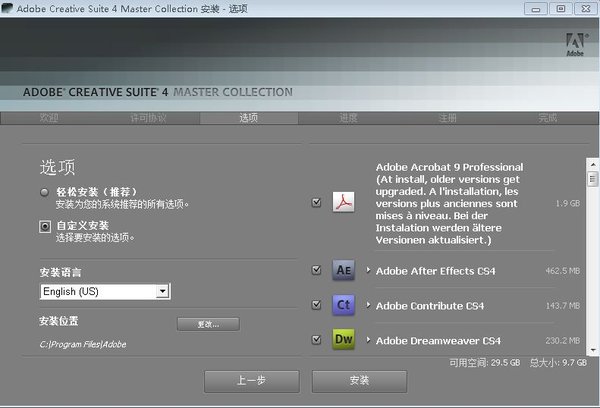
Task: Click the installer title bar app icon
Action: click(x=7, y=8)
